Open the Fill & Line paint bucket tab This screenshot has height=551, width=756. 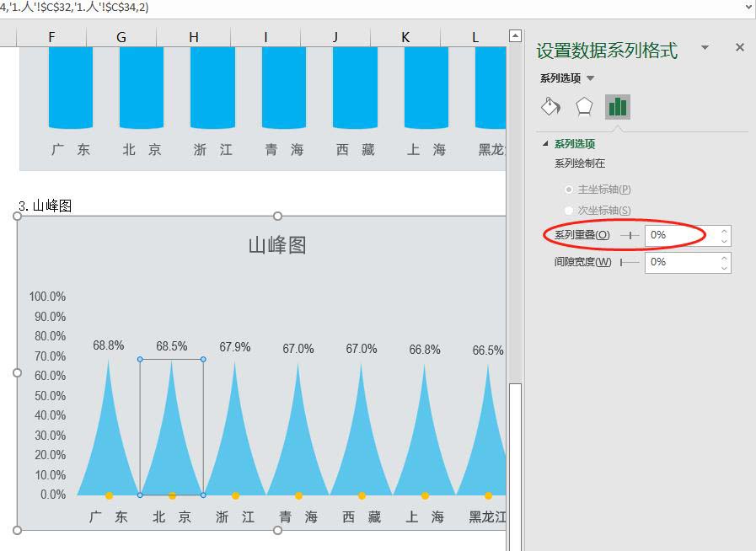(x=550, y=106)
